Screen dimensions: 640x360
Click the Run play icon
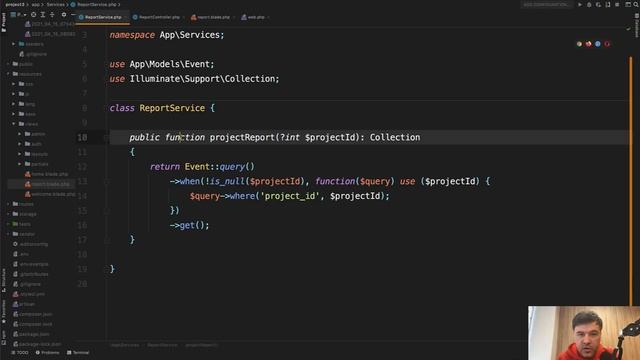coord(580,4)
